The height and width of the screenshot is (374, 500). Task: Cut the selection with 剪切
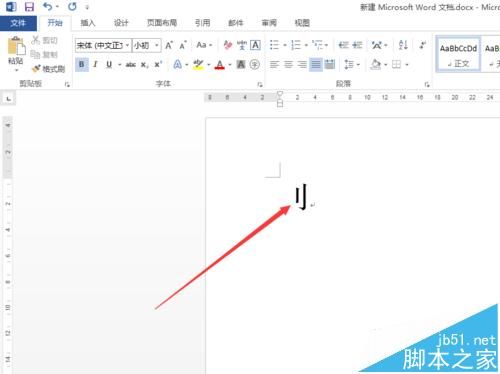pyautogui.click(x=45, y=40)
